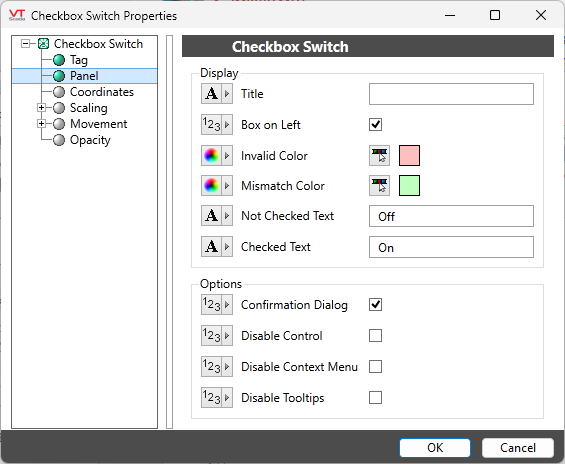Expand the Scaling tree node
This screenshot has width=565, height=464.
pos(41,108)
